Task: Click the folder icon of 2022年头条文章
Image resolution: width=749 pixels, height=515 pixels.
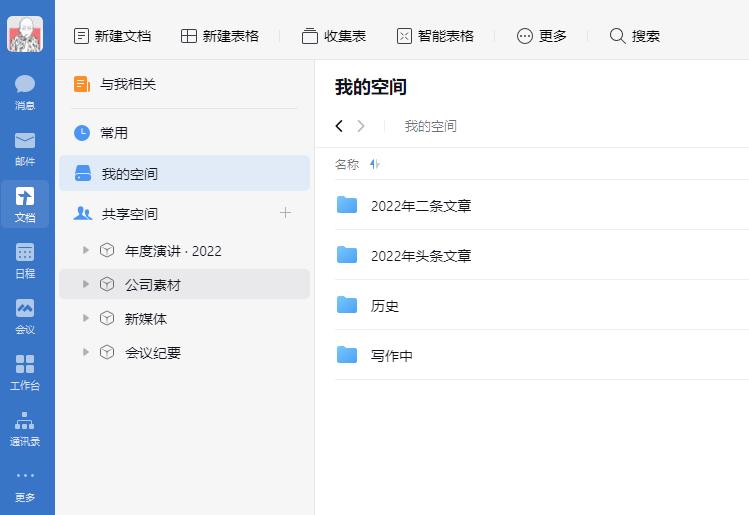Action: [x=347, y=255]
